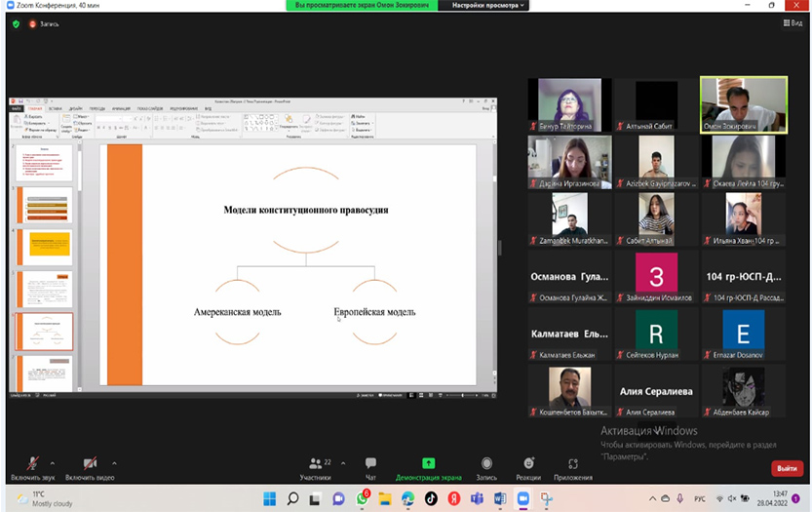Toggle recording via the Запись button
The image size is (812, 512).
click(x=486, y=467)
